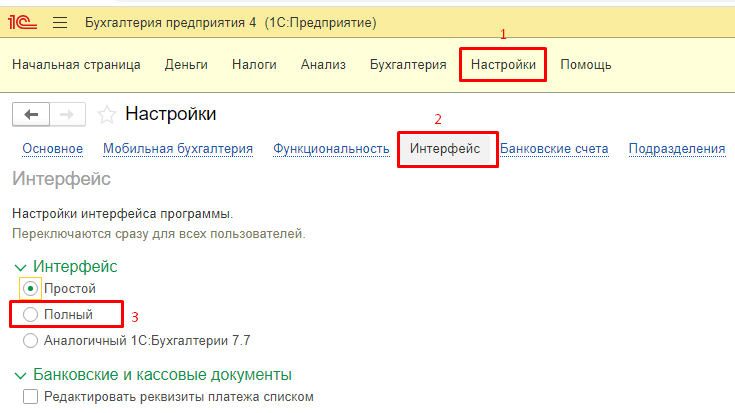Click the 1C logo icon

point(22,23)
